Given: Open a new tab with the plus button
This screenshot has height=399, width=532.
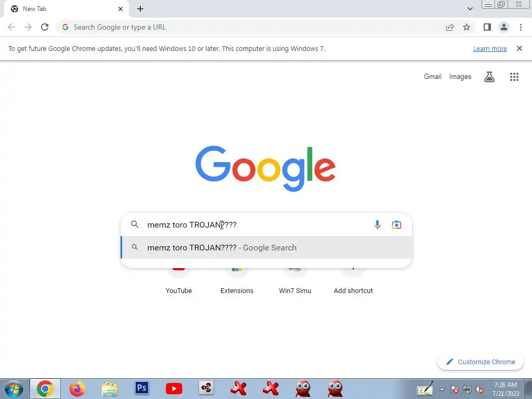Looking at the screenshot, I should coord(140,9).
